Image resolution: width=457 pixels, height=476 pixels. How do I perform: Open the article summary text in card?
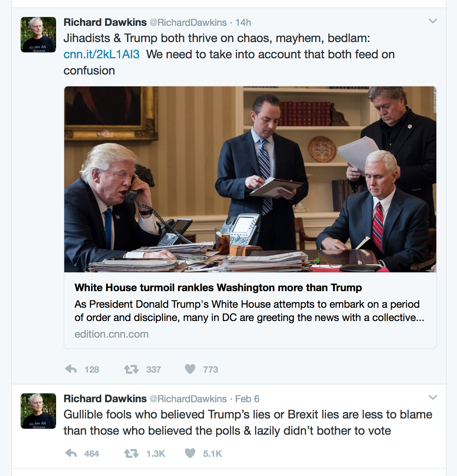(249, 311)
